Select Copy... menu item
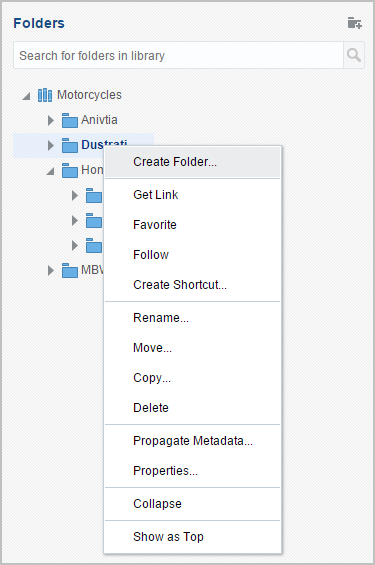 coord(192,378)
